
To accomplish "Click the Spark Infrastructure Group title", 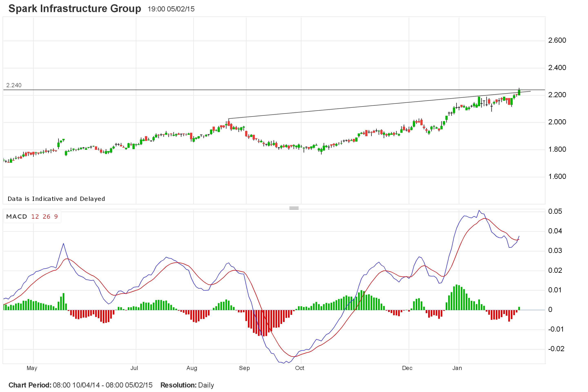I will 75,9.
